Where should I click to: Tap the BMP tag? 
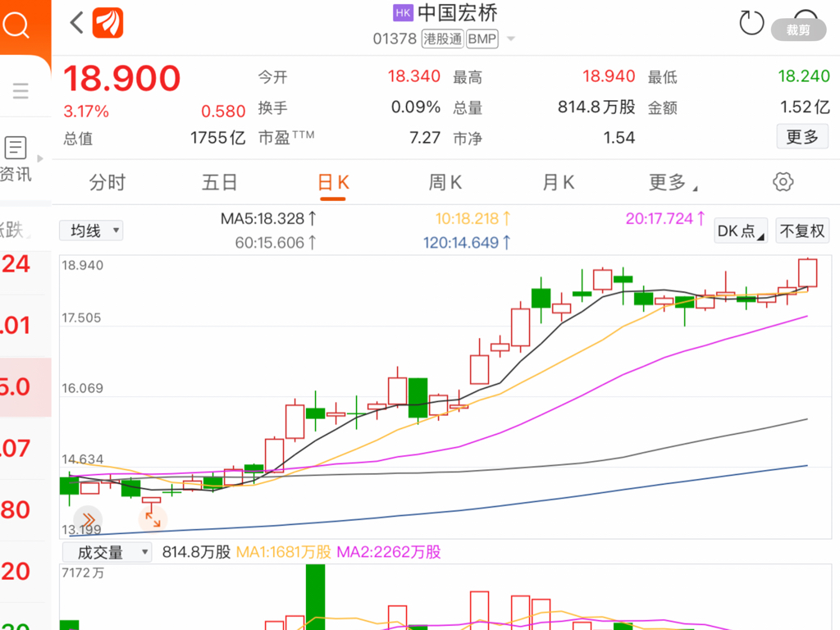482,39
